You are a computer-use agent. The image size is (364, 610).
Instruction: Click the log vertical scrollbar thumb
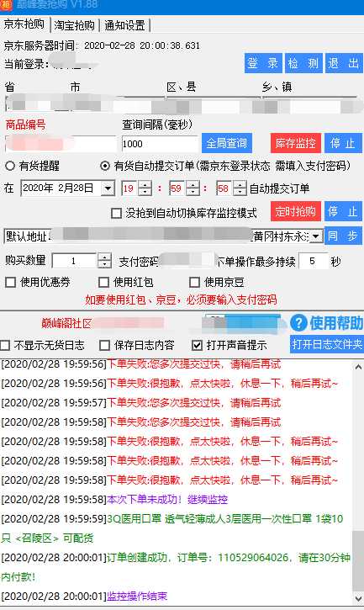click(x=358, y=561)
